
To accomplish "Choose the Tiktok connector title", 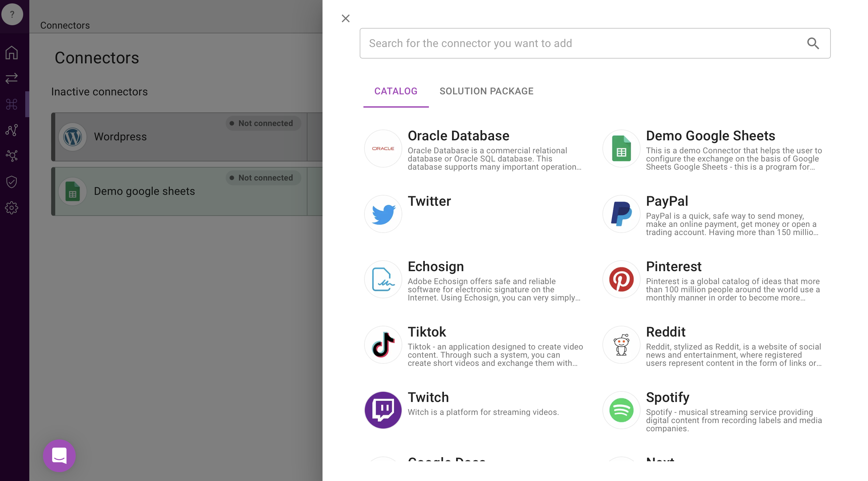I will [427, 332].
